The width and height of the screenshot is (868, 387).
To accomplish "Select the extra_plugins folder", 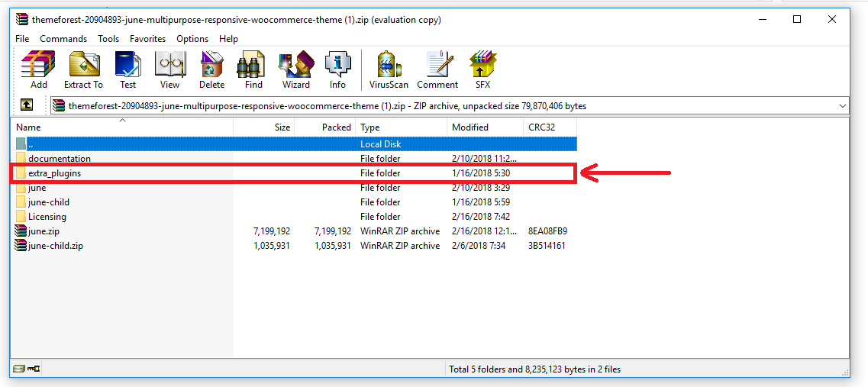I will click(x=295, y=173).
